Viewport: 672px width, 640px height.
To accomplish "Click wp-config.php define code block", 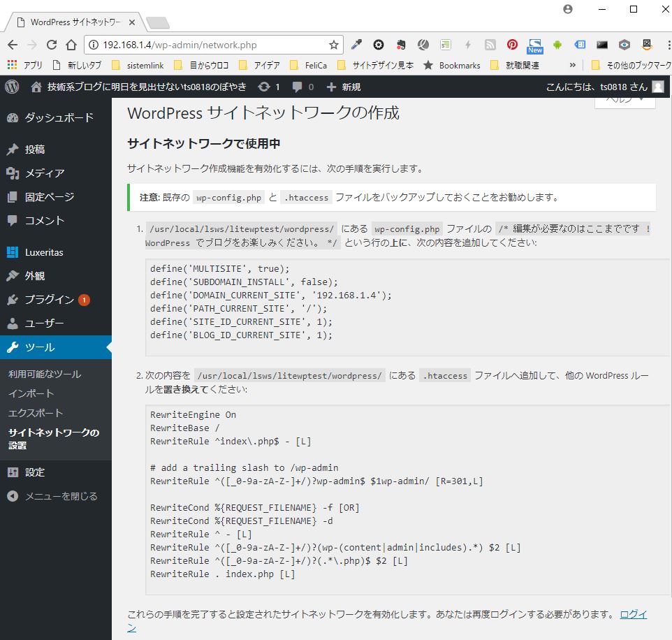I will click(407, 307).
